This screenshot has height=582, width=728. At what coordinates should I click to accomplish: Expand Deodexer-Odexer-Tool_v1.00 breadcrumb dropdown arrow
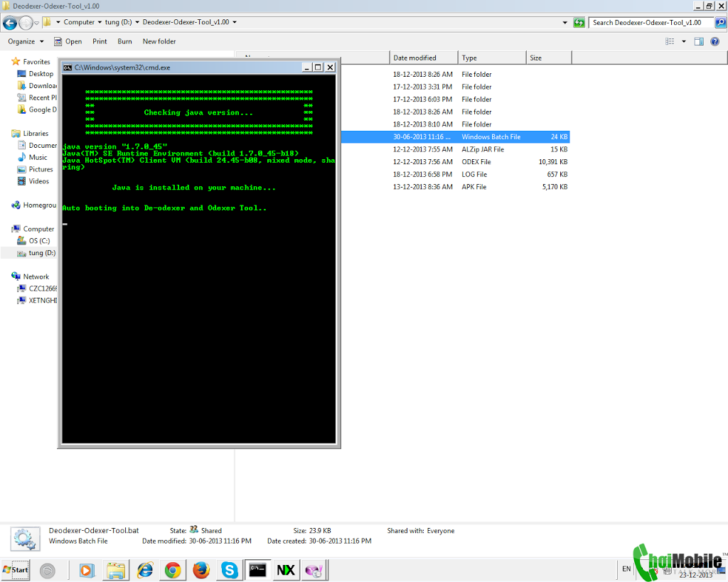coord(235,22)
